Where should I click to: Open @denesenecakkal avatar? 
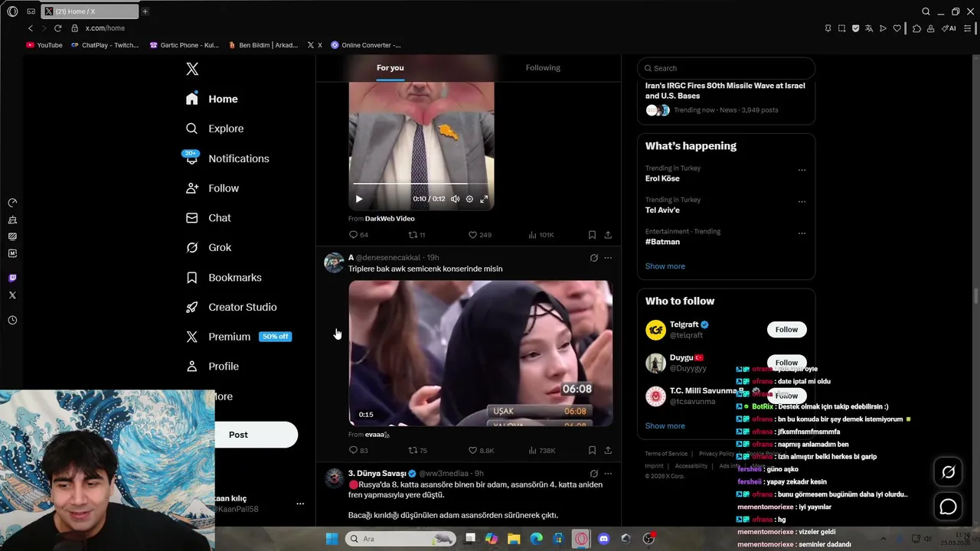(x=334, y=262)
